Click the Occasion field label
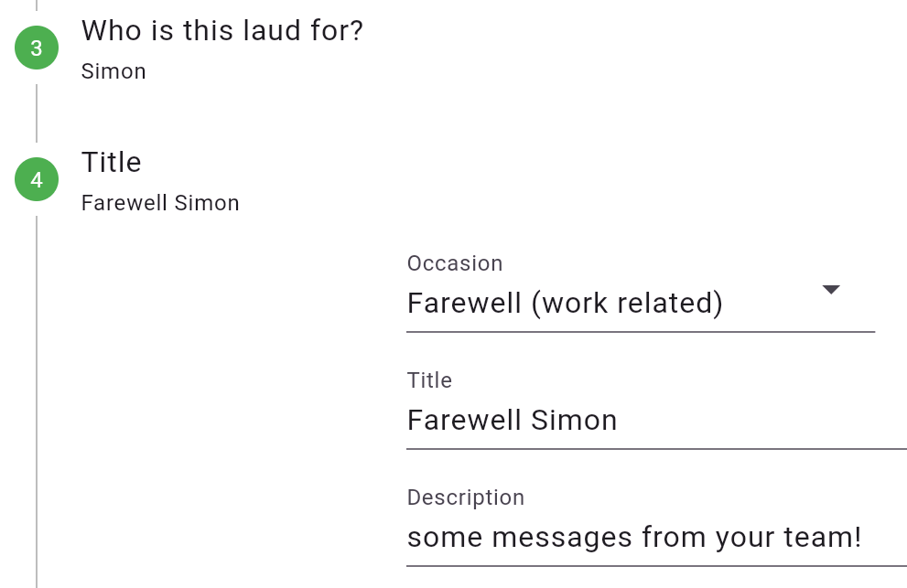This screenshot has height=588, width=907. click(x=455, y=263)
